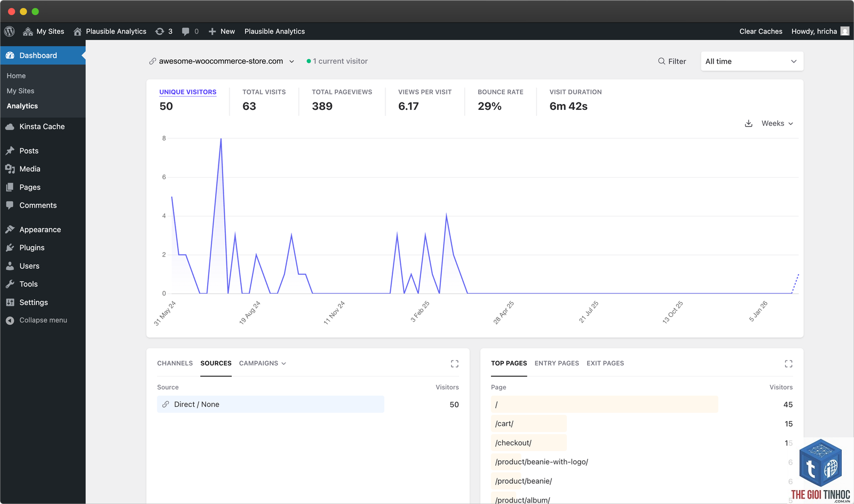Open Weeks interval dropdown
This screenshot has width=854, height=504.
(x=777, y=124)
